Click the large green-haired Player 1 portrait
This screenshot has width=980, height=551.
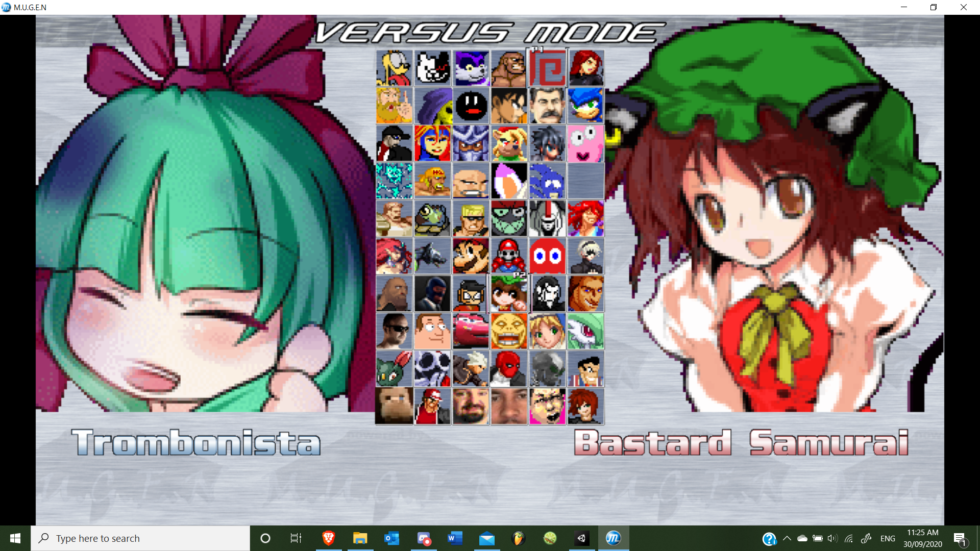204,214
